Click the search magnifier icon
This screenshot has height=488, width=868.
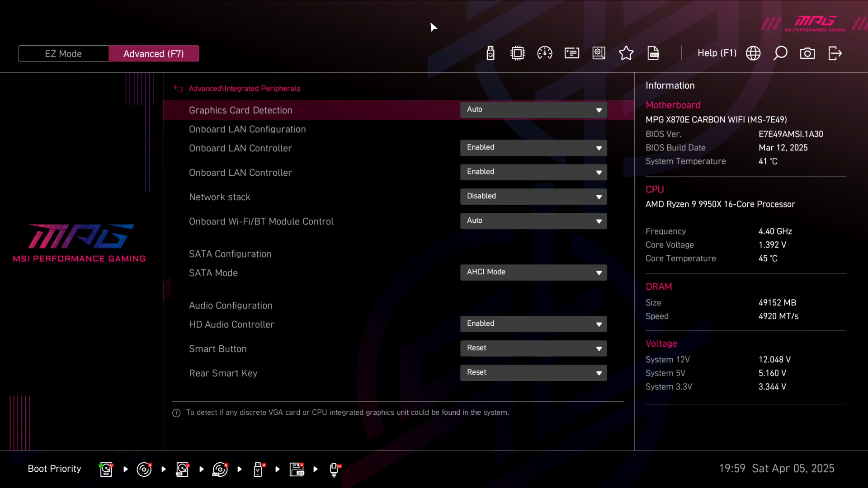780,53
